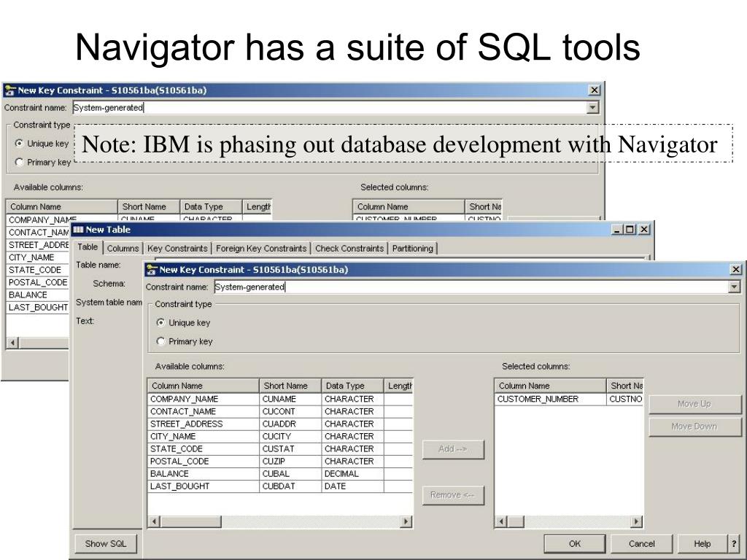Focus the Constraint name field in the background window
Viewport: 747px width, 560px height.
[x=330, y=108]
